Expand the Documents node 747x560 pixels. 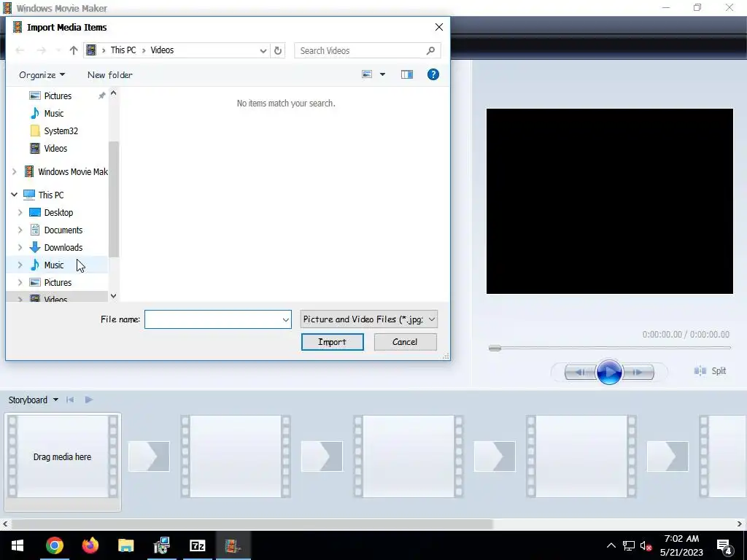[20, 230]
